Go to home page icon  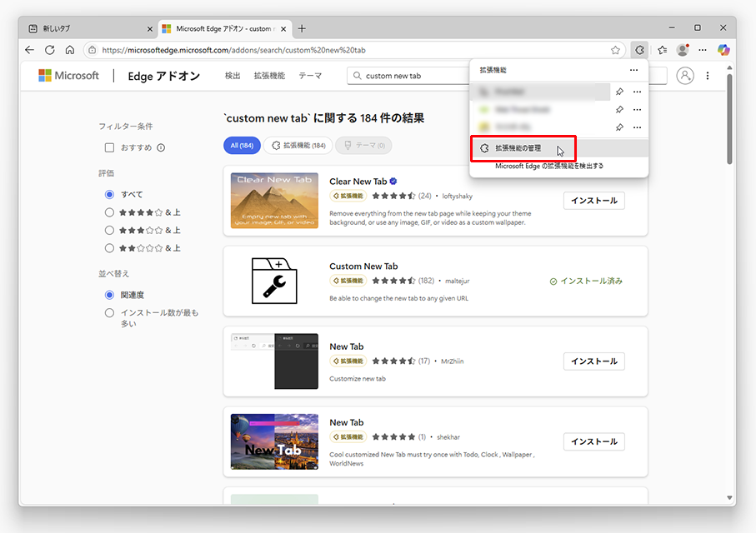(x=70, y=50)
